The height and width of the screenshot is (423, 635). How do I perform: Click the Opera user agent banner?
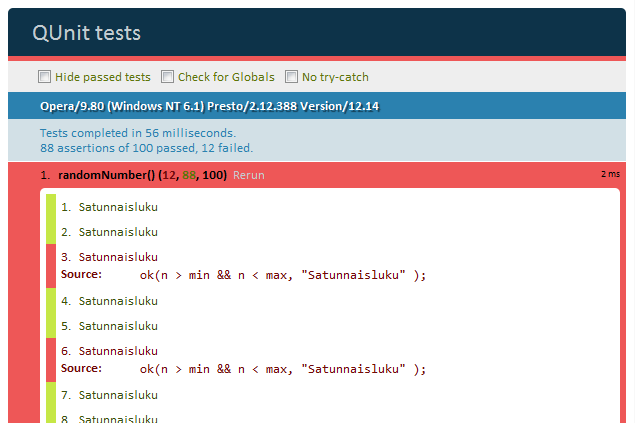(317, 106)
